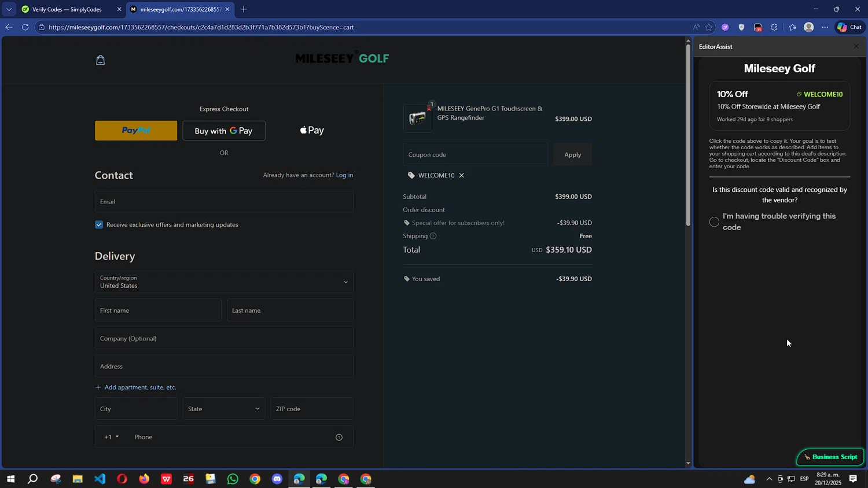
Task: Click the GenePro G1 rangefinder thumbnail
Action: point(418,119)
